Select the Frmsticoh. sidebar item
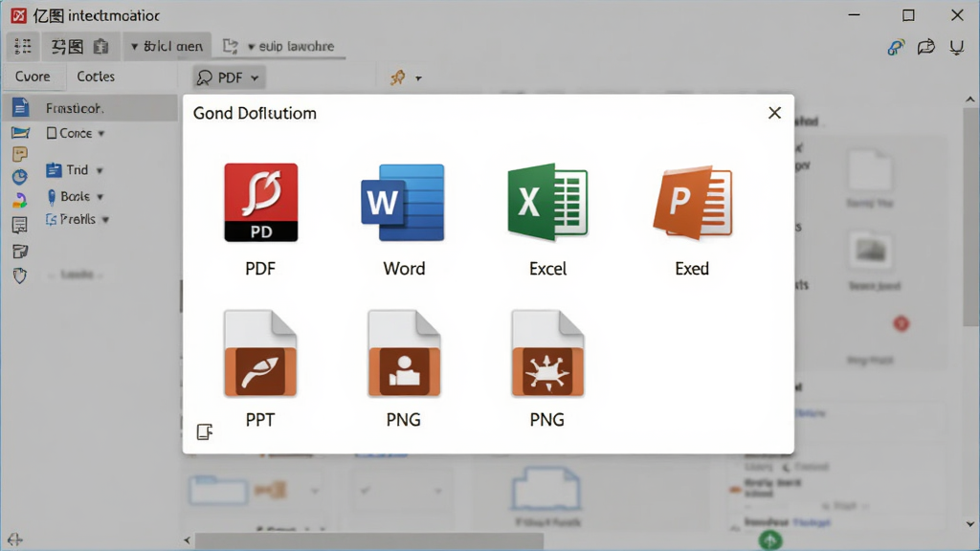Image resolution: width=980 pixels, height=551 pixels. click(91, 108)
